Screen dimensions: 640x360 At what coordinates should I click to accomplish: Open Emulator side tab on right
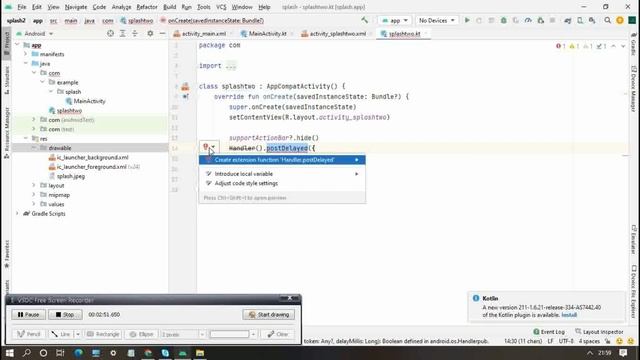pyautogui.click(x=633, y=239)
